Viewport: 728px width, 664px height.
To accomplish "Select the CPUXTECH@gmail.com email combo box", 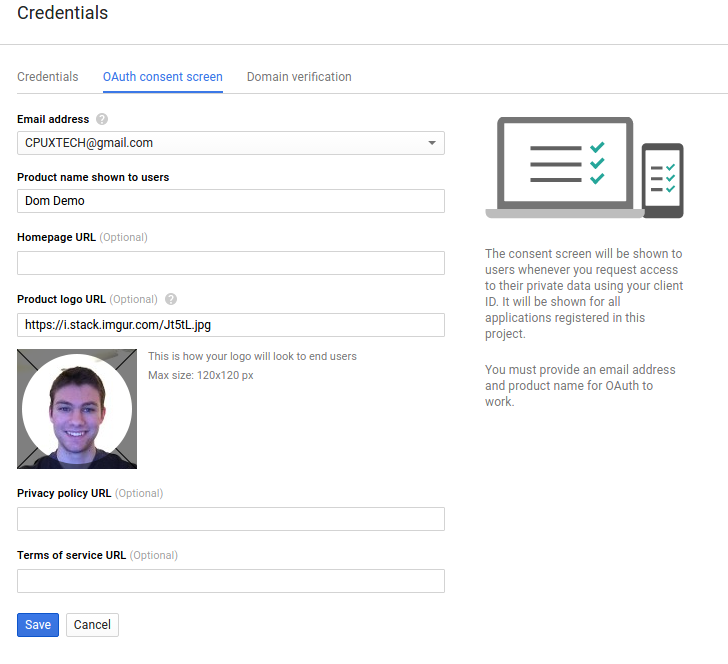I will [231, 143].
